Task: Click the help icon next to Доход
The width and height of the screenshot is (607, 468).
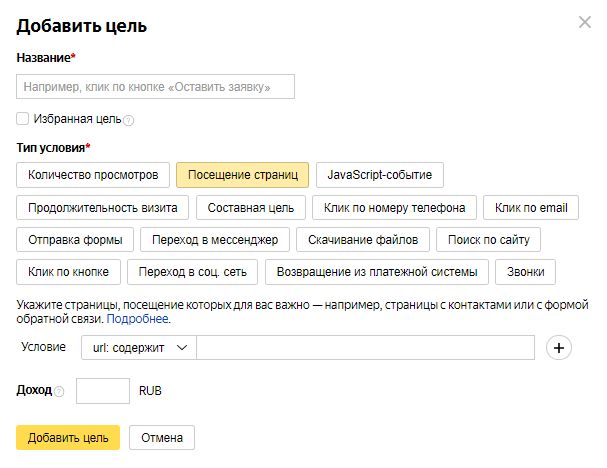Action: tap(59, 391)
